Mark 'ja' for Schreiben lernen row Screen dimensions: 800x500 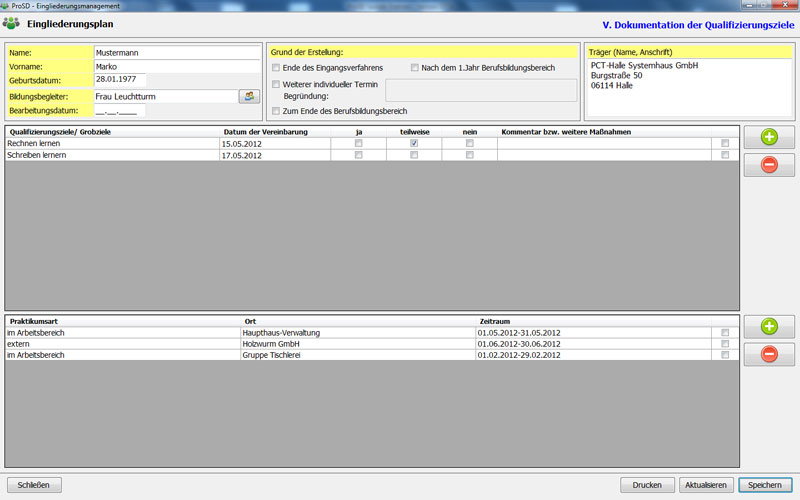[x=359, y=155]
